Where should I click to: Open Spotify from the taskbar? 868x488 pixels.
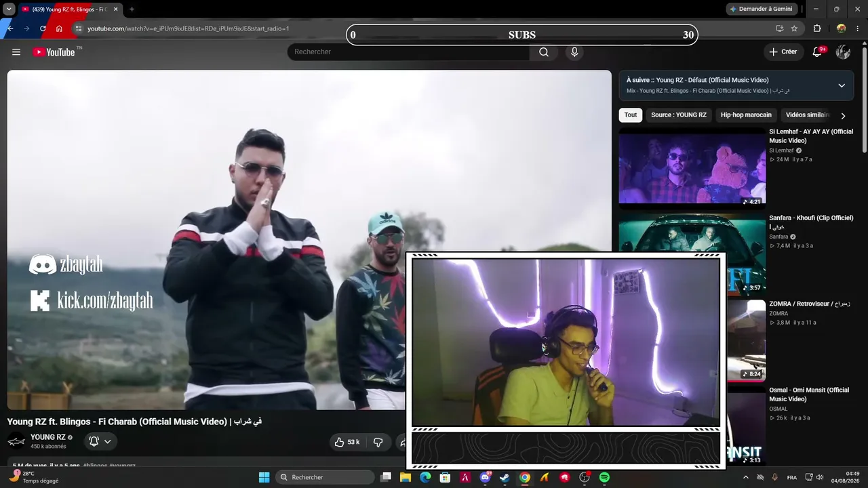604,478
